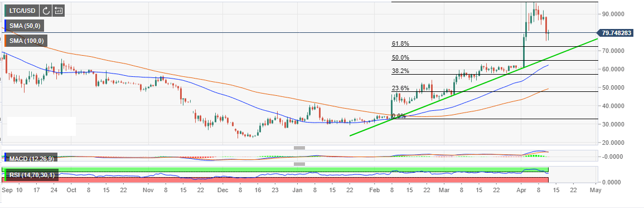
Task: Click the 50.0% Fibonacci level label
Action: (400, 57)
